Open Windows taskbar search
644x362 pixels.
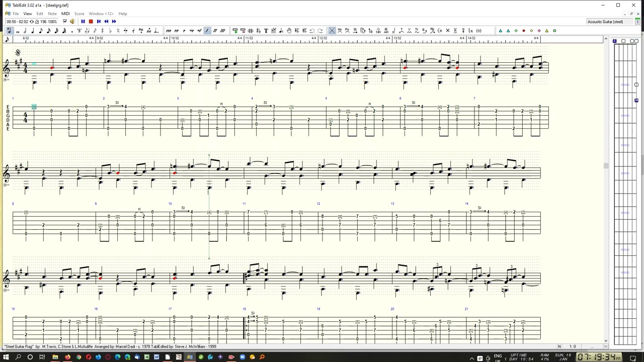point(18,357)
